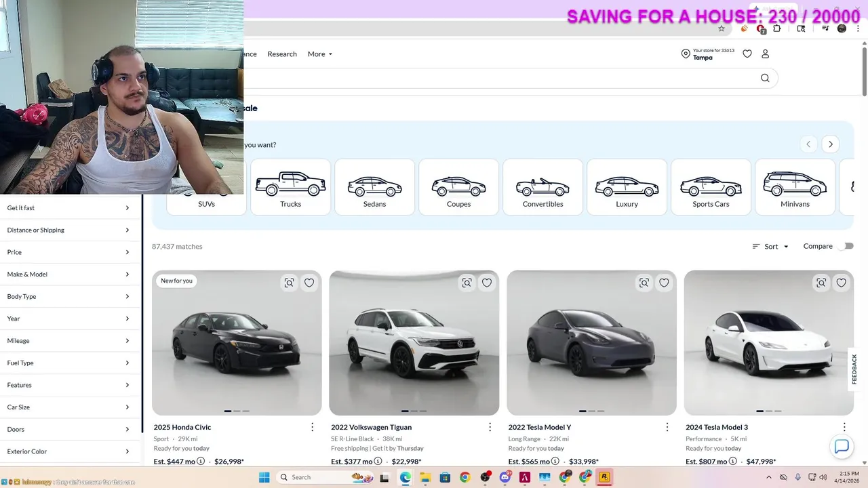Expand the Distance or Shipping filter
The image size is (868, 488).
[x=68, y=230]
